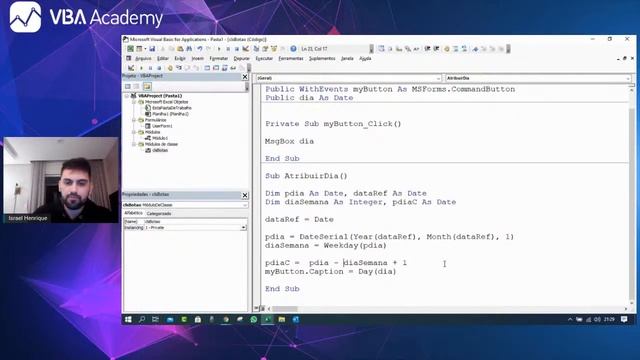Open the Project Explorer toolbar icon
640x360 pixels.
[256, 49]
